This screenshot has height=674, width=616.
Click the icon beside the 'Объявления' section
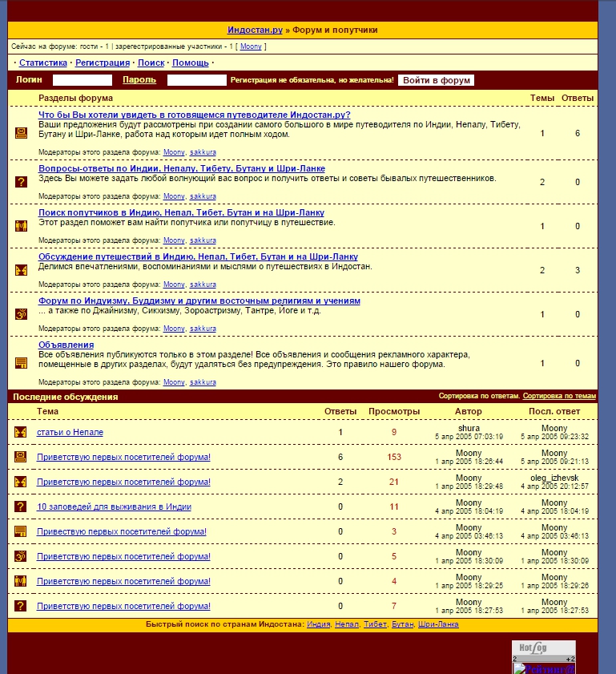coord(21,363)
